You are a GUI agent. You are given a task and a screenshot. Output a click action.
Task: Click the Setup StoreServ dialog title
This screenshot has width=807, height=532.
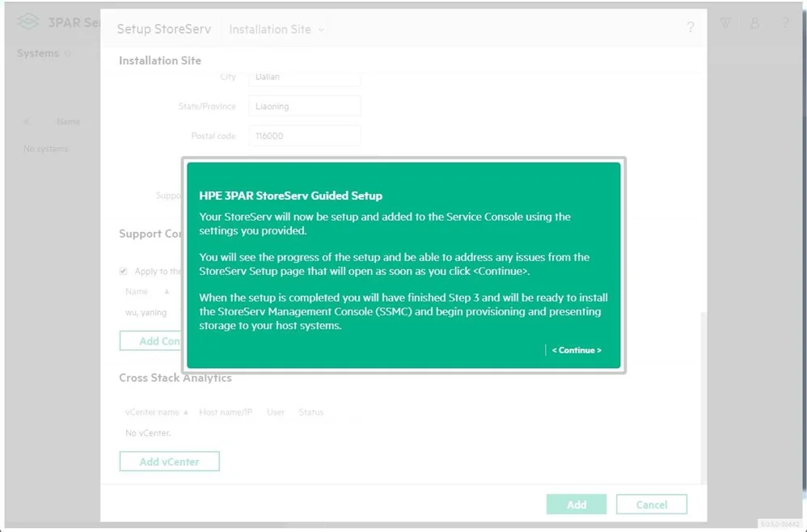pyautogui.click(x=163, y=29)
